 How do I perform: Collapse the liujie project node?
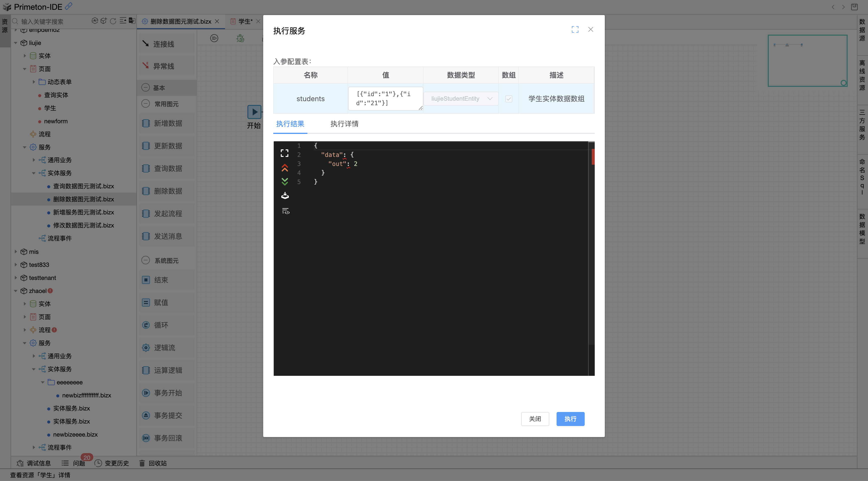16,43
